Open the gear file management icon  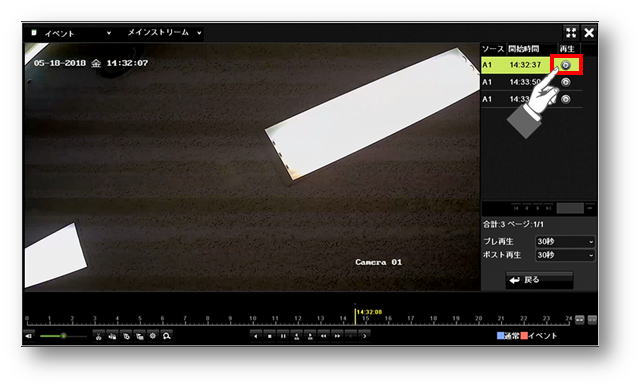(x=153, y=336)
